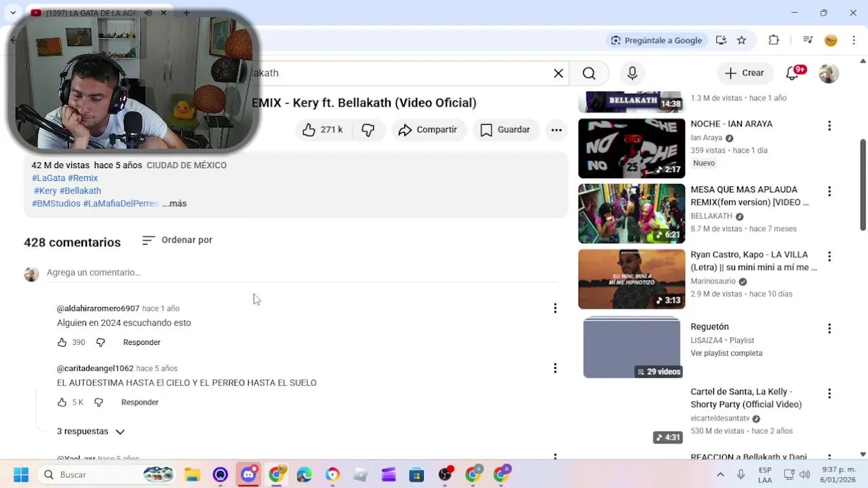Open Chrome profile avatar

tap(831, 41)
